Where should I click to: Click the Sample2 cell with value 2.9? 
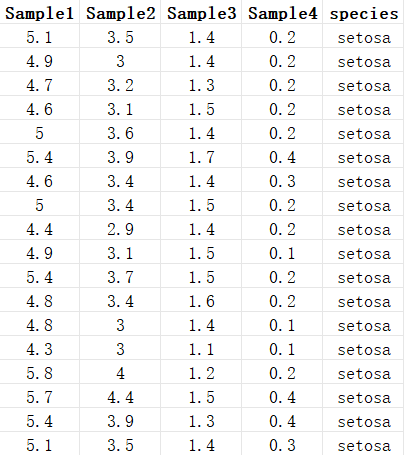pyautogui.click(x=120, y=228)
